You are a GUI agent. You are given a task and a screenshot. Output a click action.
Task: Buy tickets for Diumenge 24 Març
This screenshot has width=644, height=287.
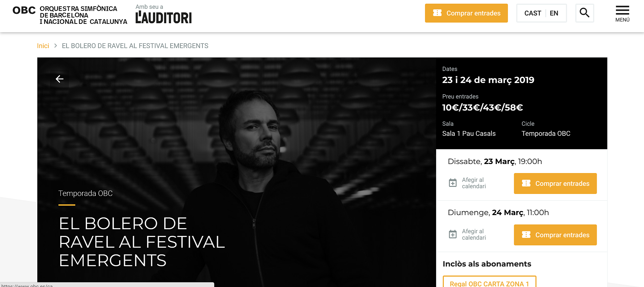pos(555,235)
